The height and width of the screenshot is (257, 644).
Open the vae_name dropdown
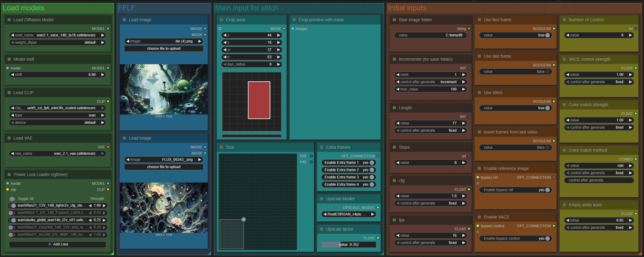click(x=58, y=154)
